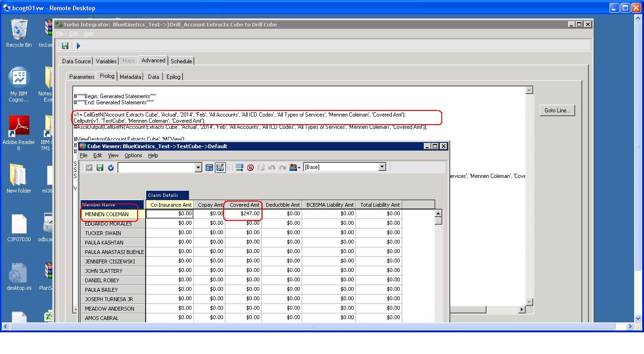Open the Options menu in Cube Viewer
This screenshot has height=354, width=644.
pyautogui.click(x=133, y=155)
